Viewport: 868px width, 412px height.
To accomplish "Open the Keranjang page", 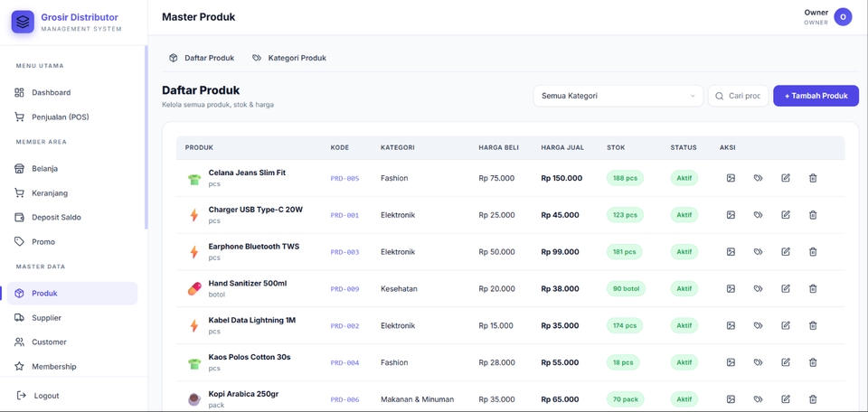I will point(72,193).
